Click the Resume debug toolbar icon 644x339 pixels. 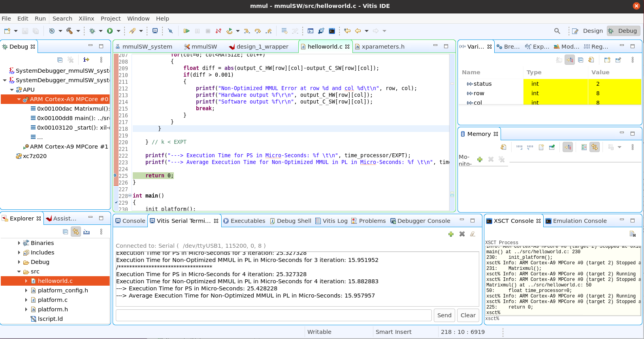[x=186, y=31]
